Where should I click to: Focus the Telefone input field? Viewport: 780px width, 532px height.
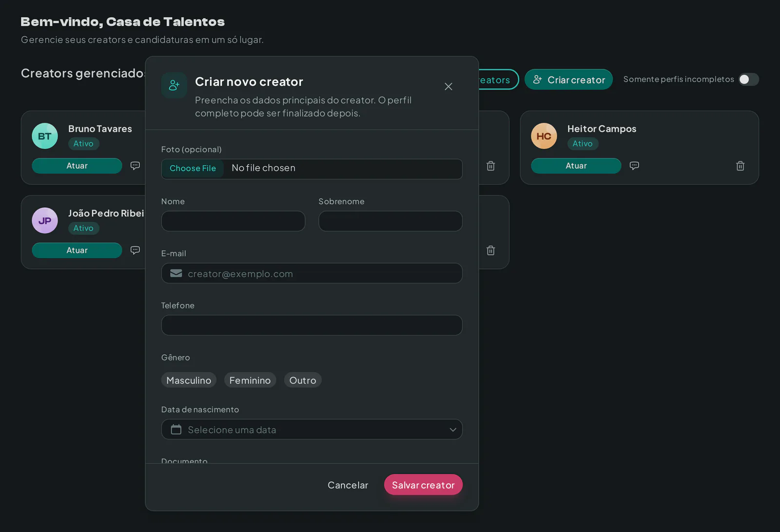pyautogui.click(x=312, y=325)
